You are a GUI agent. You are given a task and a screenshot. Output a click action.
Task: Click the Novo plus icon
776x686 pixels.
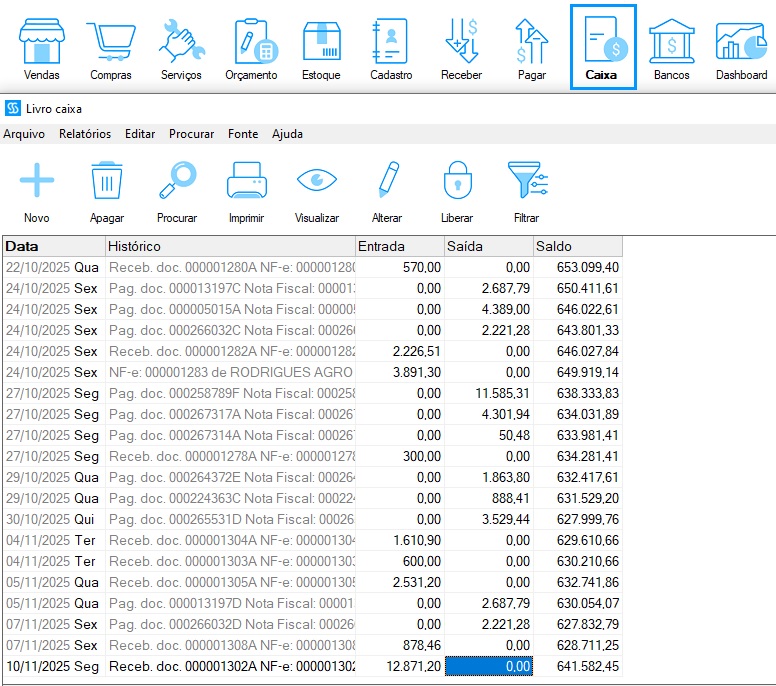37,182
